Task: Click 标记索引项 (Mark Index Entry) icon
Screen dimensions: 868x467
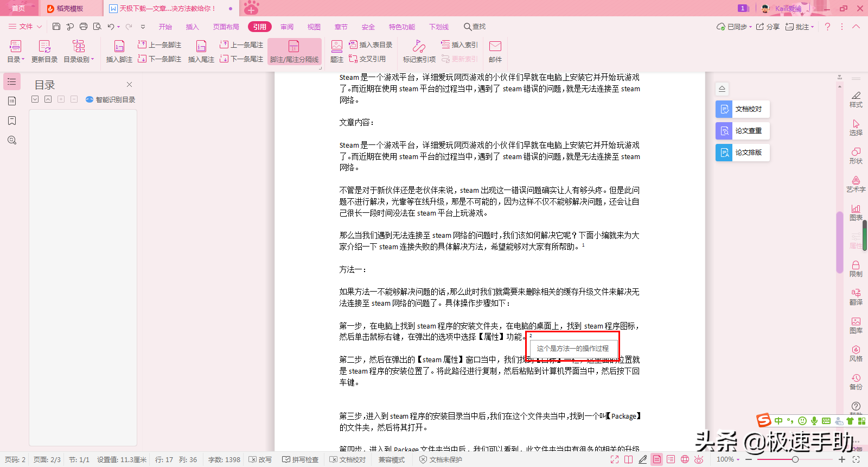Action: tap(419, 52)
